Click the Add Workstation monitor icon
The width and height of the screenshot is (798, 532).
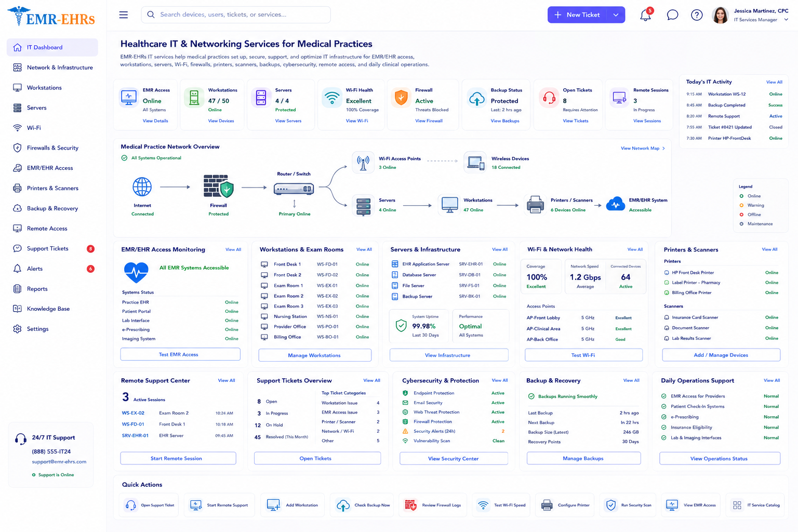pos(273,505)
